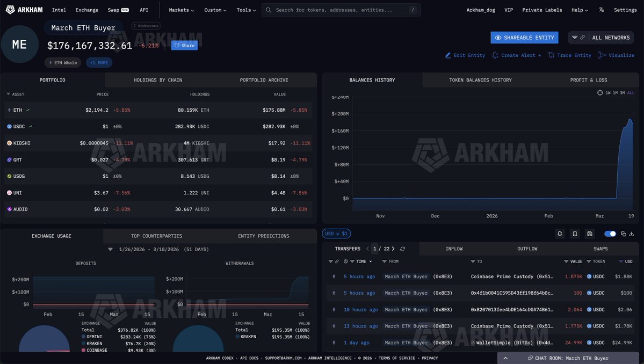Open the Help dropdown menu
Image resolution: width=644 pixels, height=364 pixels.
pos(580,10)
